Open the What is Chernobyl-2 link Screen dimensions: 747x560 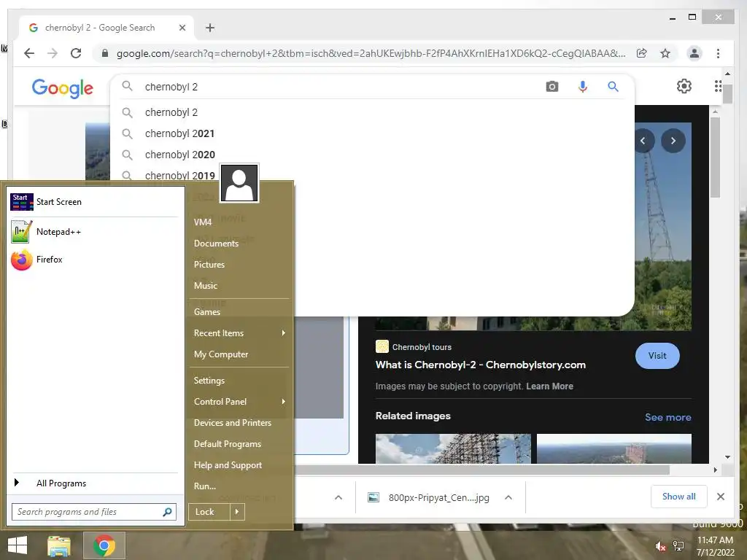click(480, 365)
